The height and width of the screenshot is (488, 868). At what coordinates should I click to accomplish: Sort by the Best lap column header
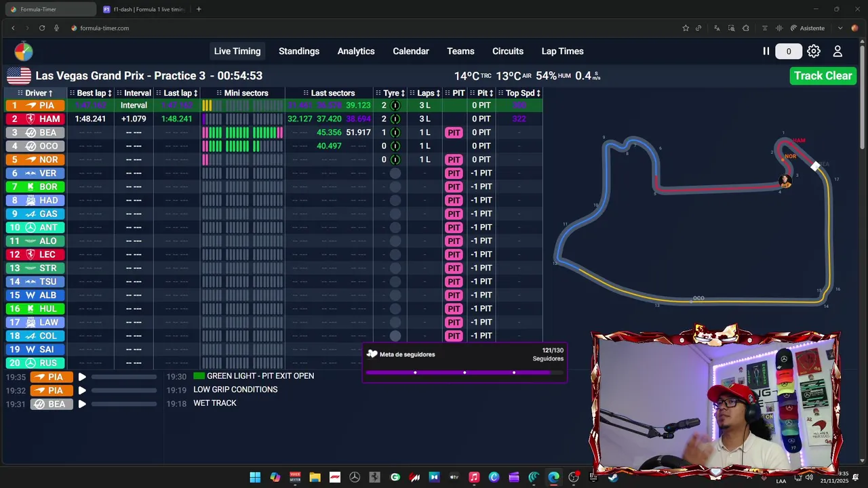(92, 93)
